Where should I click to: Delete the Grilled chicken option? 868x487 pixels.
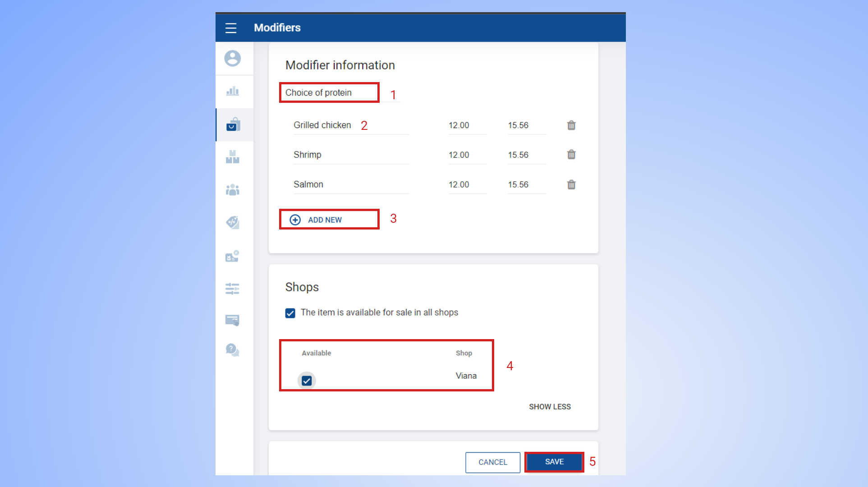pos(571,125)
